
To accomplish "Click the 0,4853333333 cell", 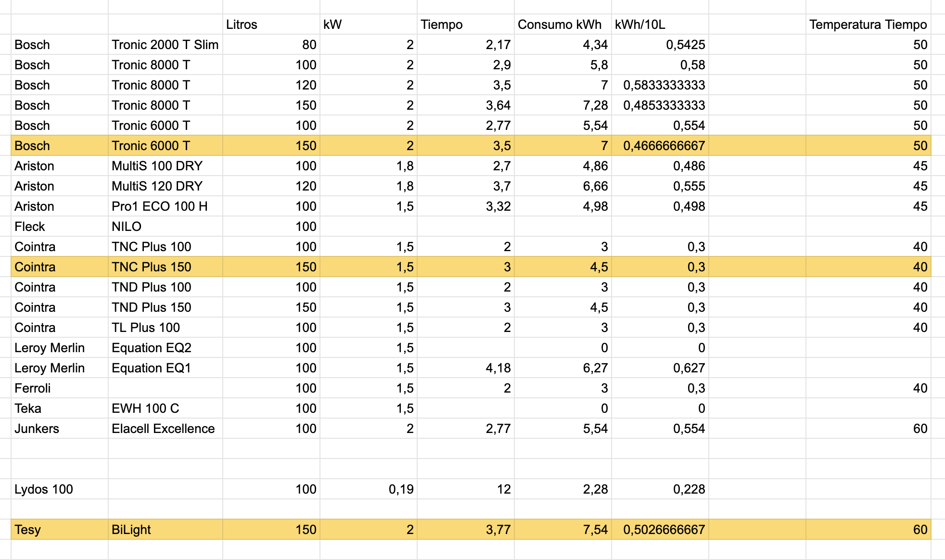I will click(660, 105).
